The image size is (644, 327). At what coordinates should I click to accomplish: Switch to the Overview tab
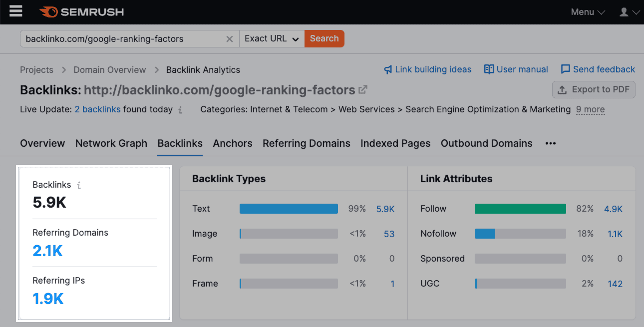pyautogui.click(x=42, y=143)
